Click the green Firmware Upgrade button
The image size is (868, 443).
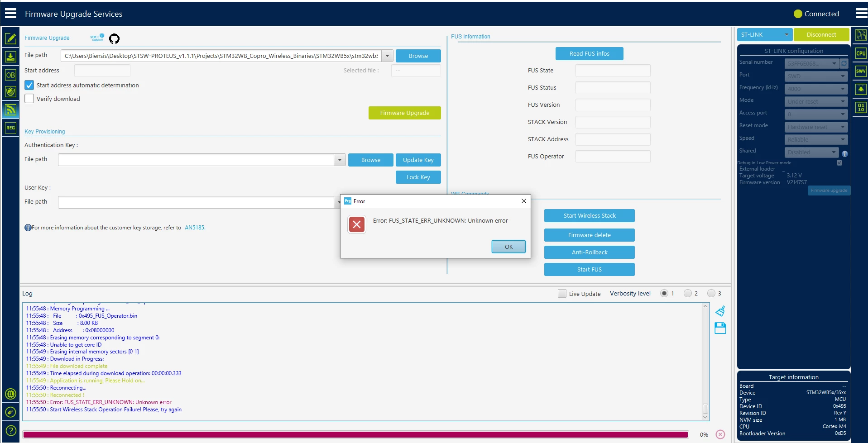[x=405, y=113]
